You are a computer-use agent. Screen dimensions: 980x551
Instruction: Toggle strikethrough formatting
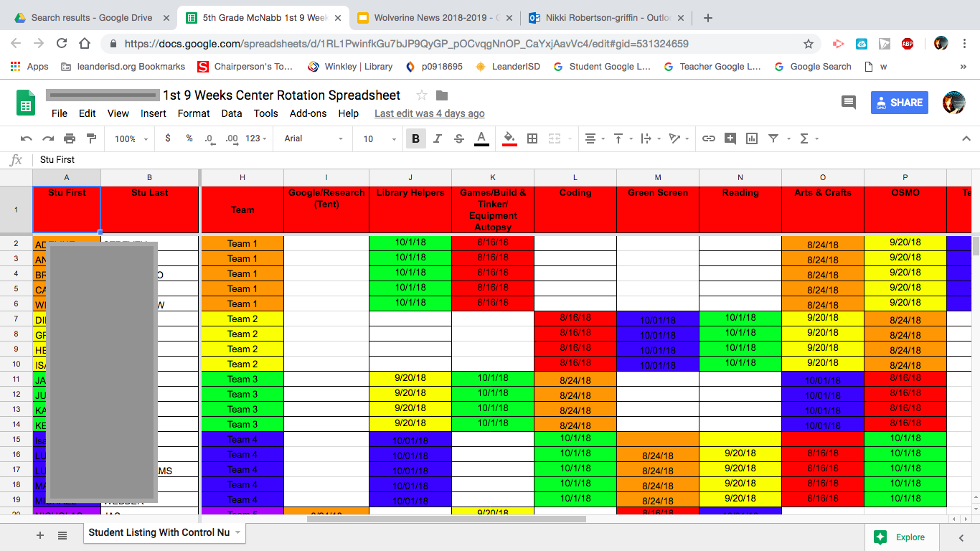(x=459, y=138)
